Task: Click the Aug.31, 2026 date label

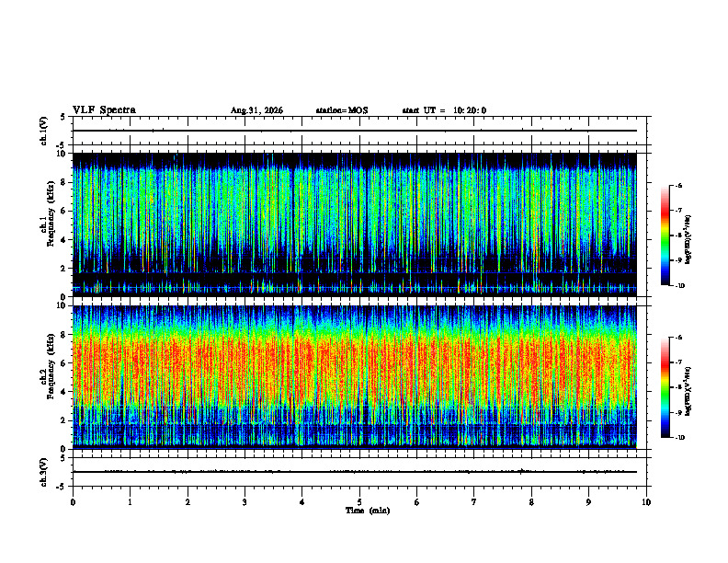Action: coord(256,110)
